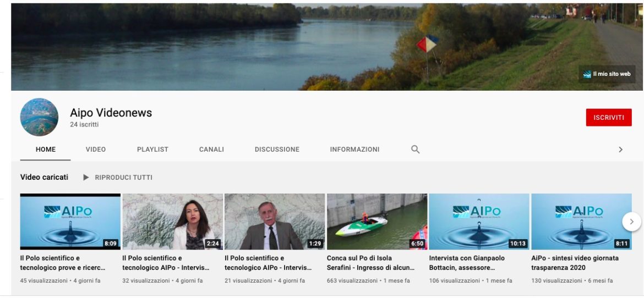Select the Home tab
This screenshot has height=298, width=644.
[x=46, y=149]
